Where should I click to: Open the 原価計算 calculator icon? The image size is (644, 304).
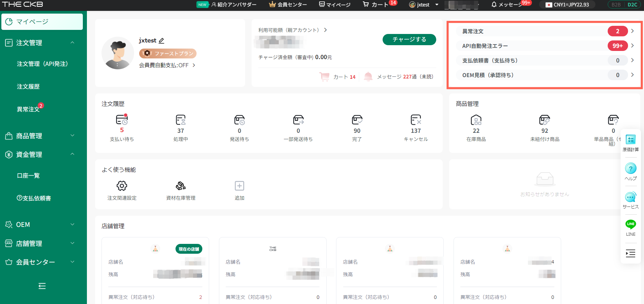click(x=630, y=140)
